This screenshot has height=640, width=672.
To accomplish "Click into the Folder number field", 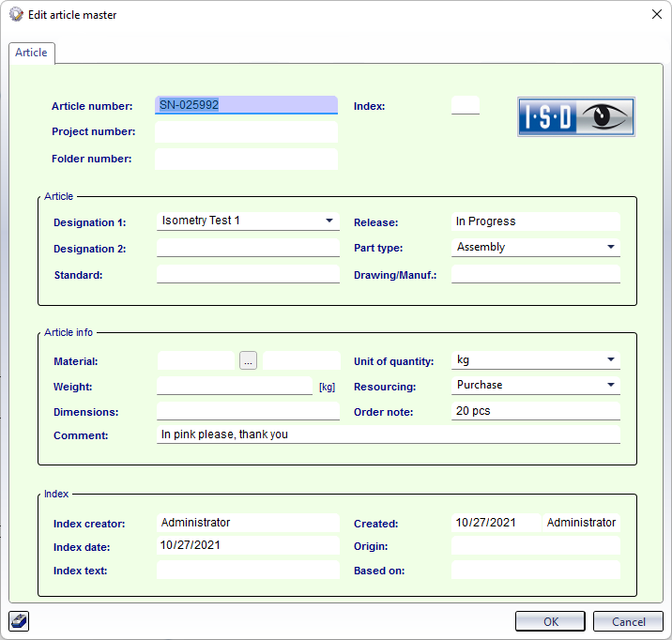I will tap(246, 159).
